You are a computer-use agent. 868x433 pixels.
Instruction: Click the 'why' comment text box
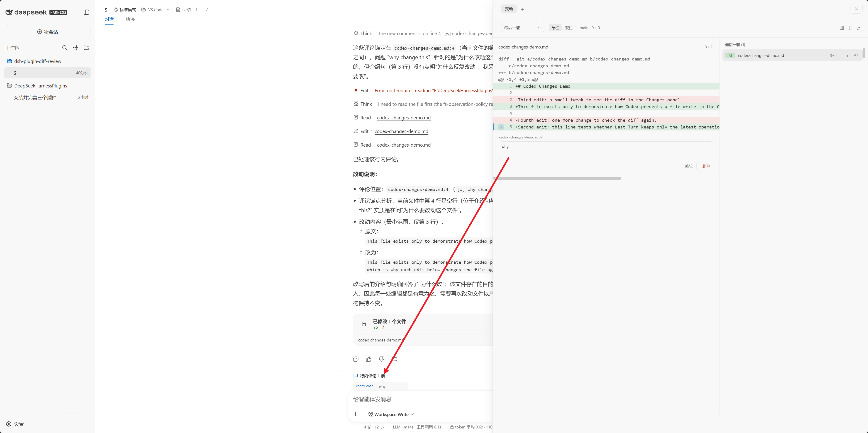[x=606, y=150]
